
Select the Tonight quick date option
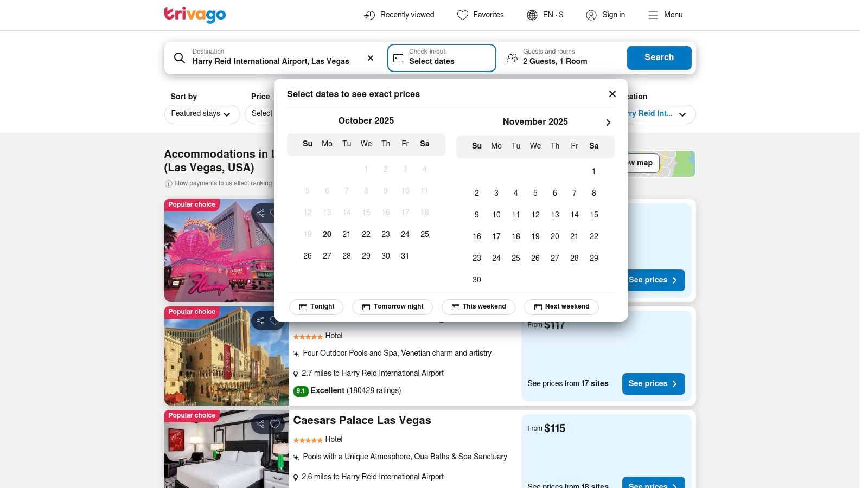316,307
